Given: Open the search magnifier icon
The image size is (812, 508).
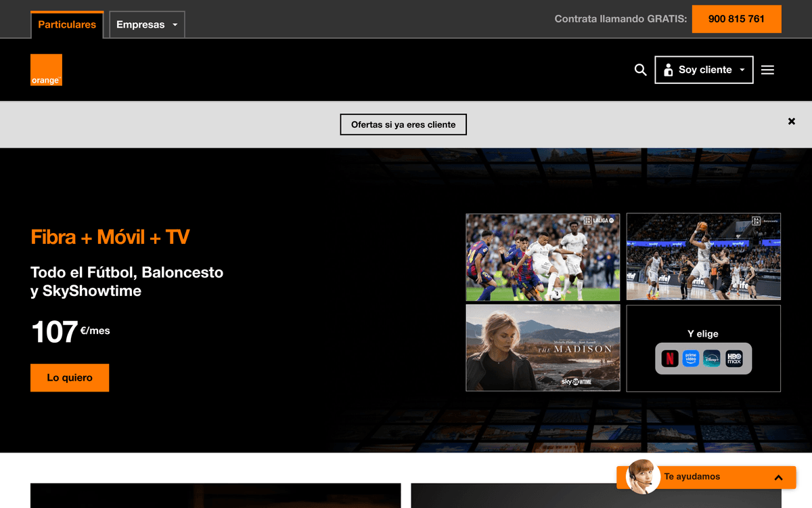Looking at the screenshot, I should click(640, 70).
